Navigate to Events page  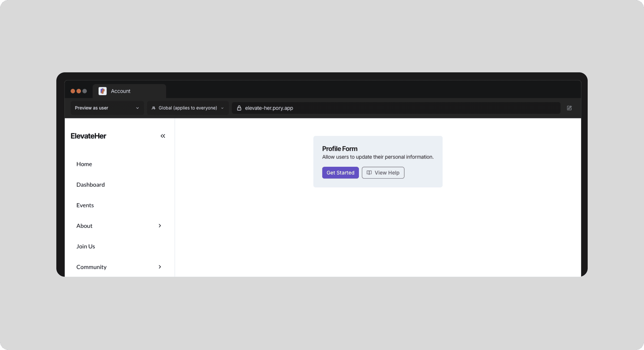tap(85, 205)
